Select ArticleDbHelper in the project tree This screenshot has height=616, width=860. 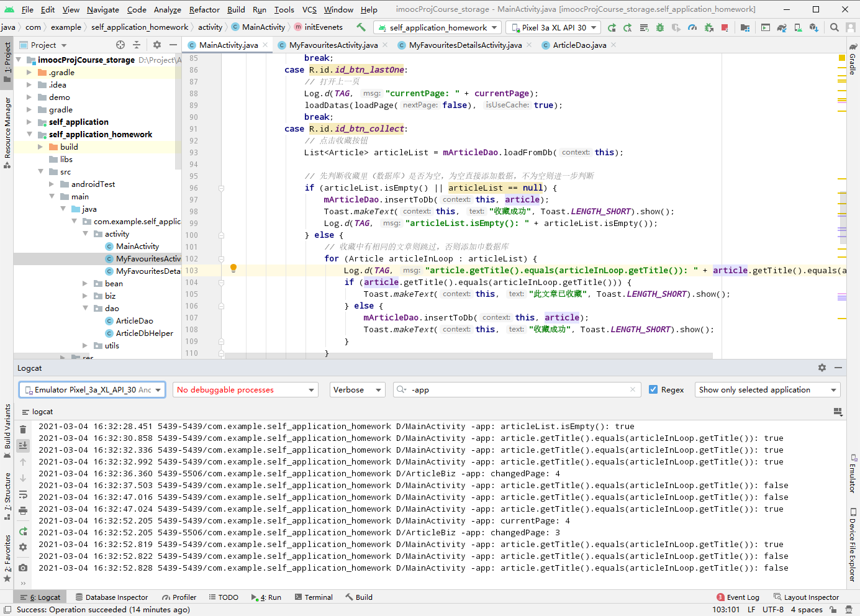pos(144,333)
